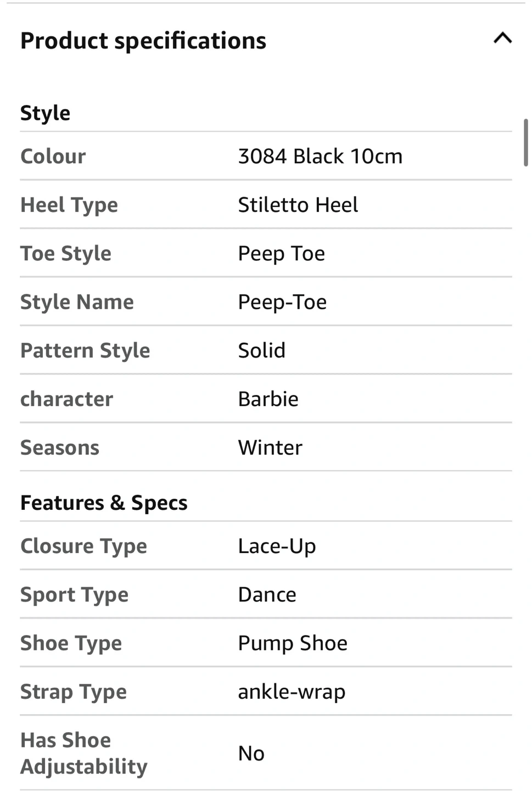The image size is (532, 791).
Task: Click the Style section heading
Action: click(45, 113)
